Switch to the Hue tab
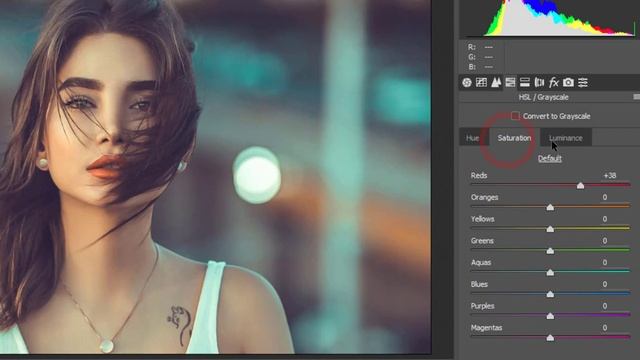The width and height of the screenshot is (640, 360). pyautogui.click(x=473, y=138)
